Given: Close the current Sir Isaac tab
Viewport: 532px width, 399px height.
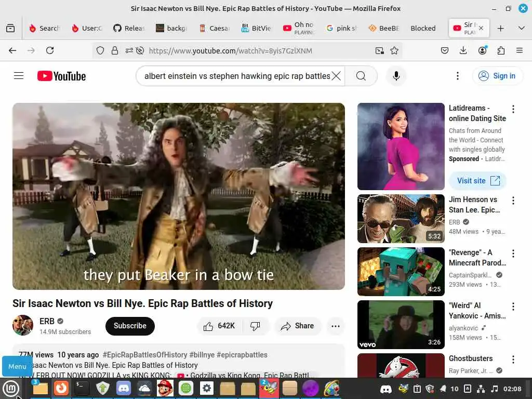Looking at the screenshot, I should tap(481, 28).
